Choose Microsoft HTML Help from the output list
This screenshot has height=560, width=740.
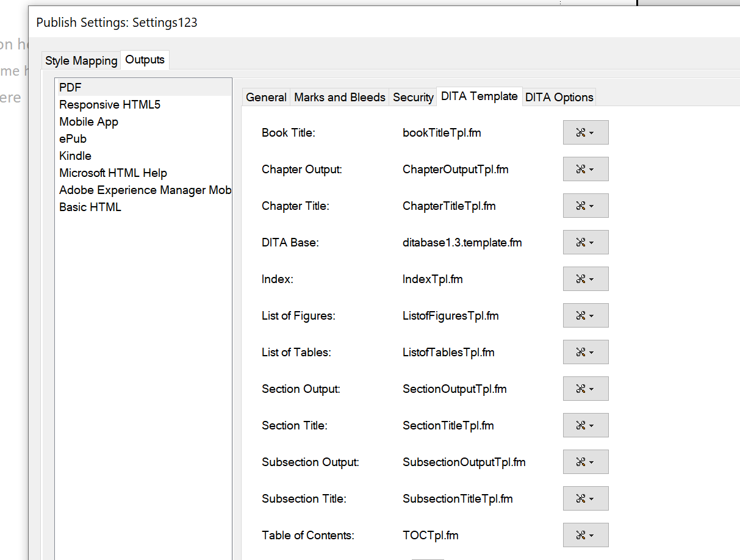(113, 173)
